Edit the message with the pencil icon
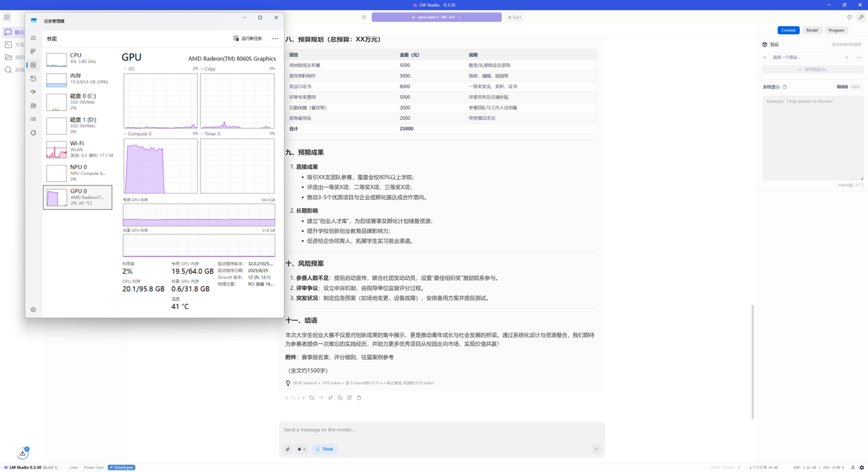Screen dimensions: 868x472 (350, 397)
